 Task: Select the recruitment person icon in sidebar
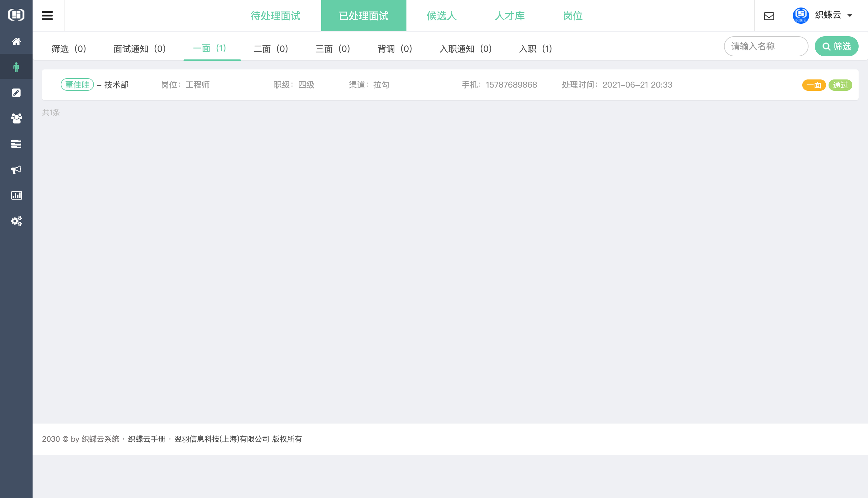pyautogui.click(x=16, y=66)
